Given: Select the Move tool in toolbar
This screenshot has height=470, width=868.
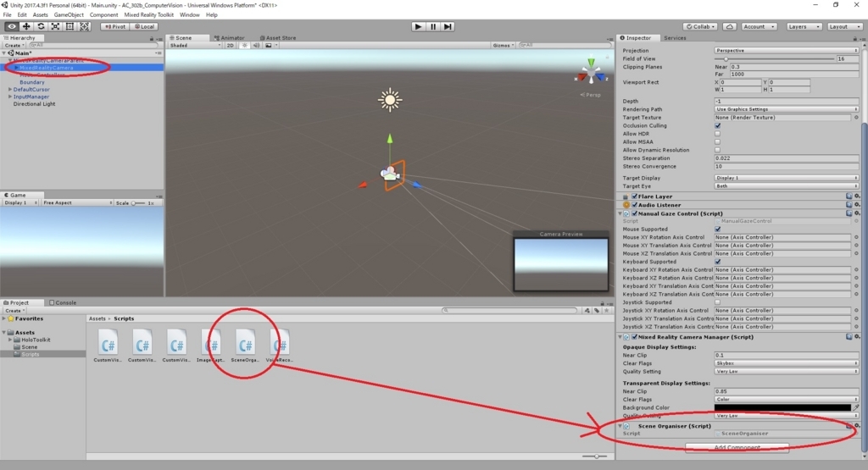Looking at the screenshot, I should tap(26, 26).
